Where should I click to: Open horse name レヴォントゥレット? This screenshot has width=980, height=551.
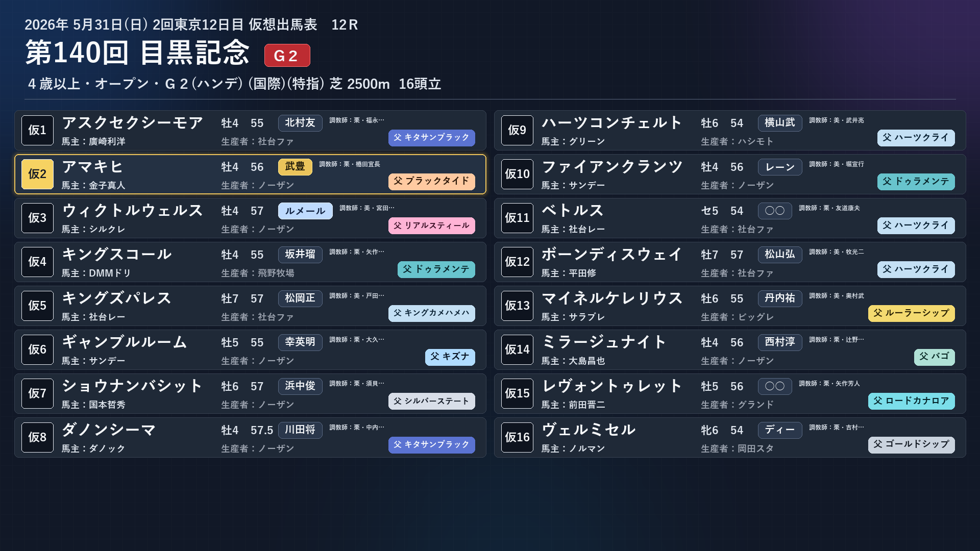[x=612, y=386]
